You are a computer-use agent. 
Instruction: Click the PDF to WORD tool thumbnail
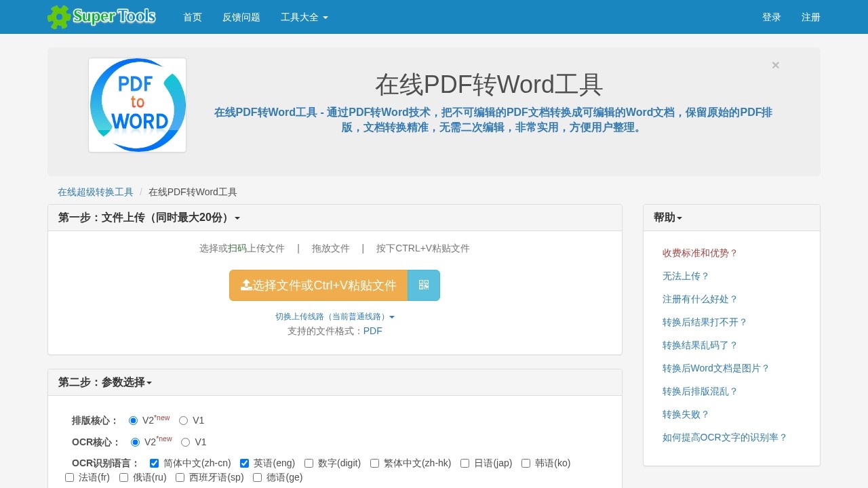138,105
